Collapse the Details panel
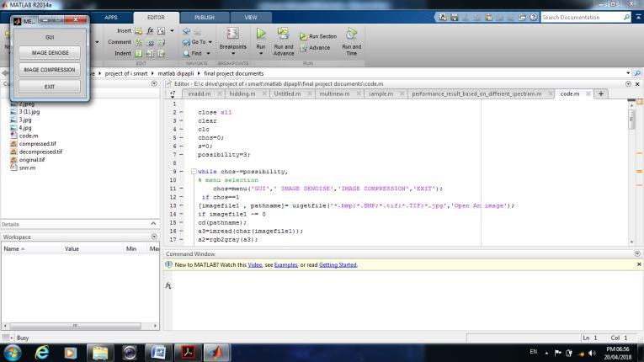This screenshot has height=362, width=644. pyautogui.click(x=153, y=224)
